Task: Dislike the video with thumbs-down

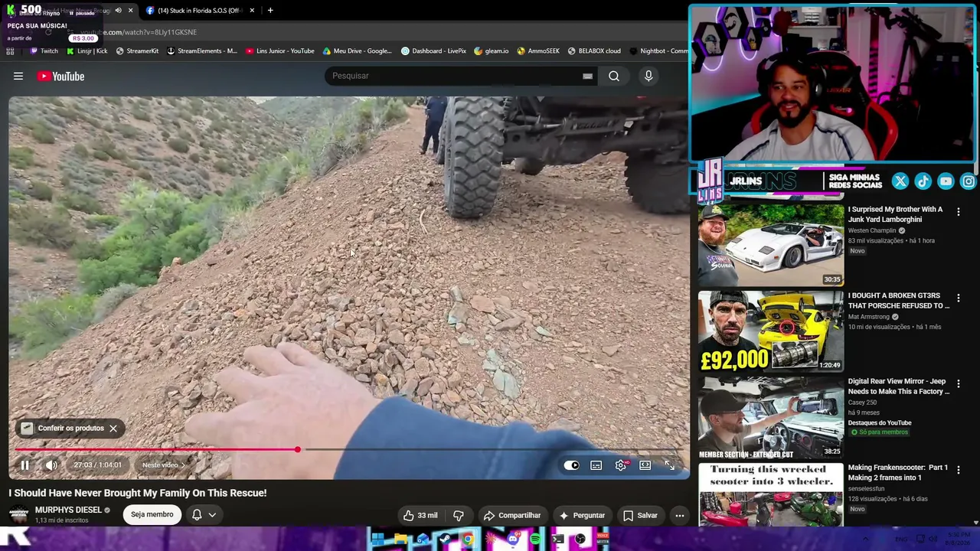Action: (x=459, y=516)
